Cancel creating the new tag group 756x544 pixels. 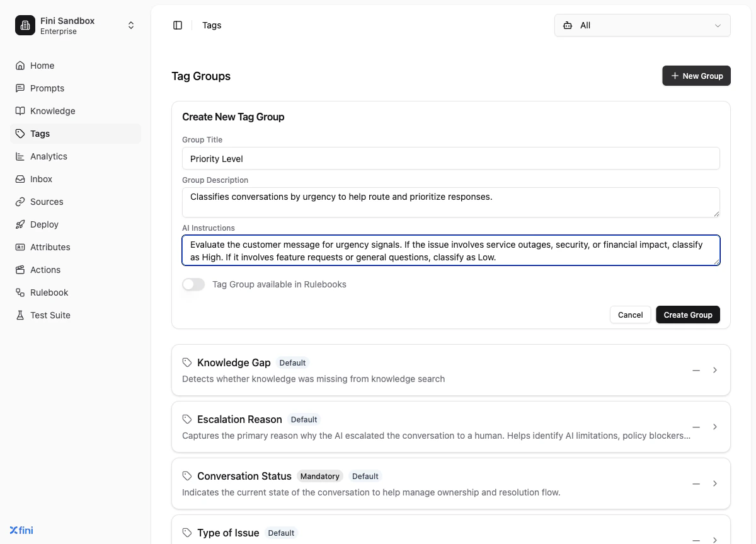coord(630,315)
